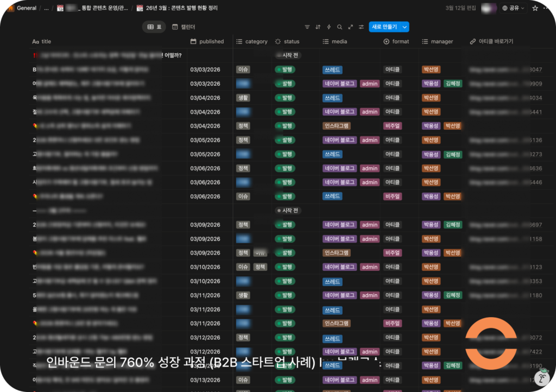Open the 26년 3월 콘텐츠 발행 현황 정리 breadcrumb

coord(181,8)
